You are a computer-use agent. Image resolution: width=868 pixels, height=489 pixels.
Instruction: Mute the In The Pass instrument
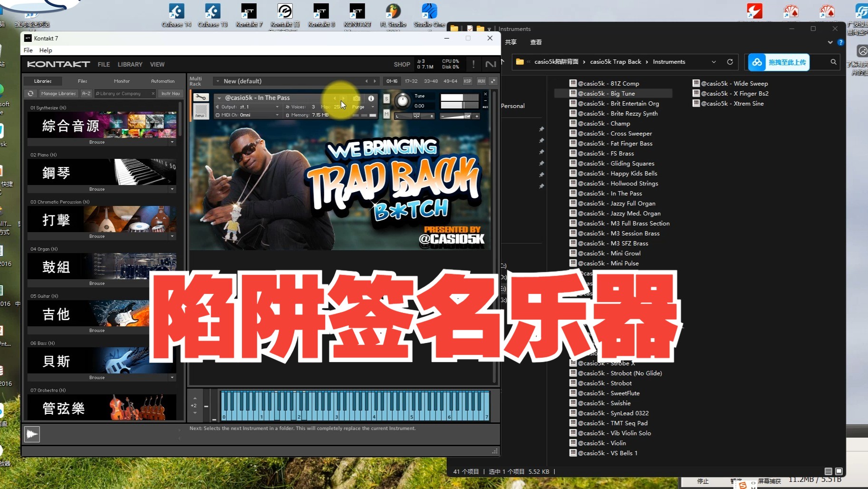(386, 114)
